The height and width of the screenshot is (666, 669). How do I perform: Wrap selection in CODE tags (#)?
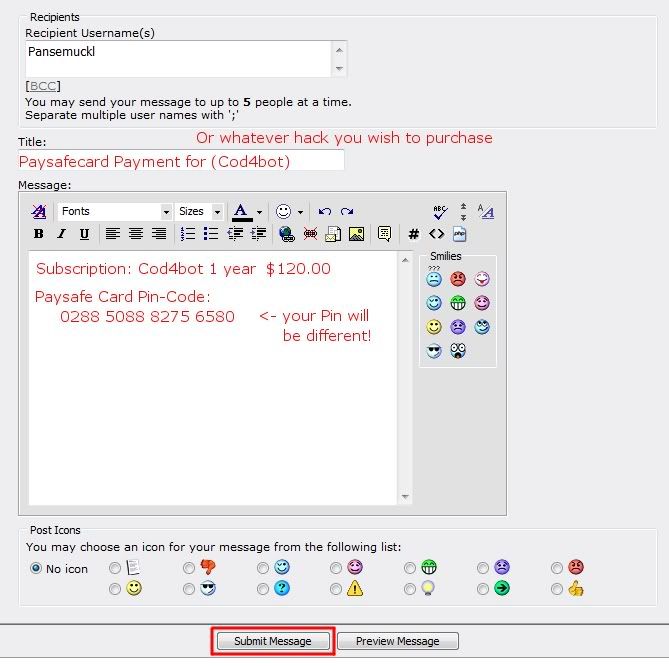pyautogui.click(x=413, y=234)
